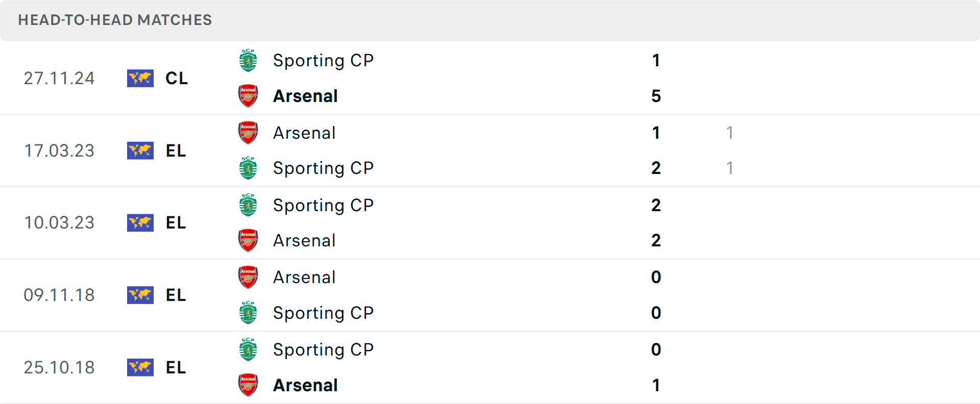Viewport: 980px width, 404px height.
Task: Click the Arsenal crest in the 17.03.23 match
Action: pyautogui.click(x=248, y=132)
